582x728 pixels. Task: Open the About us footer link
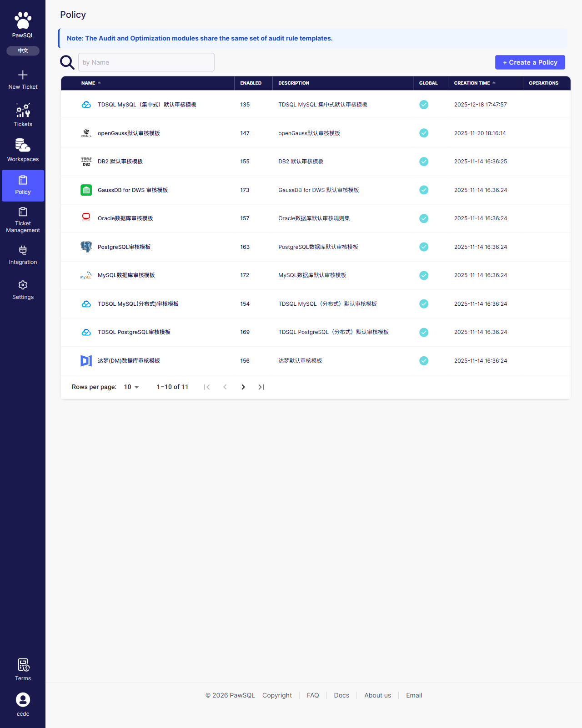tap(377, 695)
